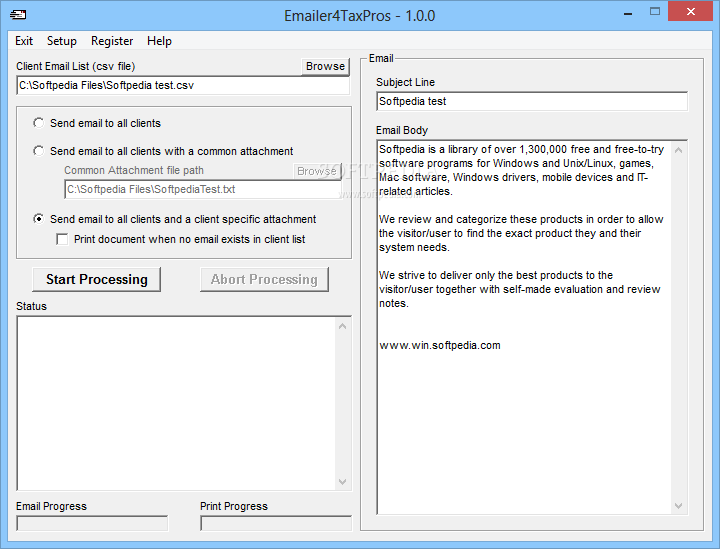Click the Email Progress bar
Image resolution: width=720 pixels, height=549 pixels.
(x=92, y=523)
